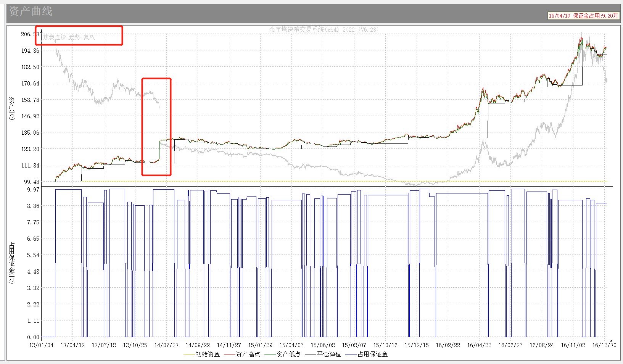Click the 5.54 margin axis value
This screenshot has height=364, width=623.
click(33, 255)
